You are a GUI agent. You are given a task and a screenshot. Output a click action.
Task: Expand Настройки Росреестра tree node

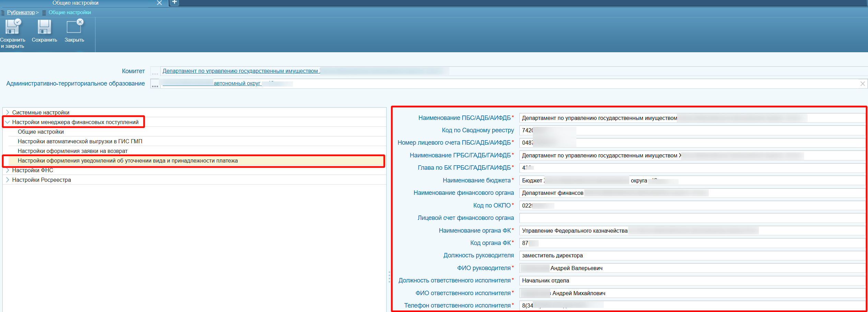8,180
